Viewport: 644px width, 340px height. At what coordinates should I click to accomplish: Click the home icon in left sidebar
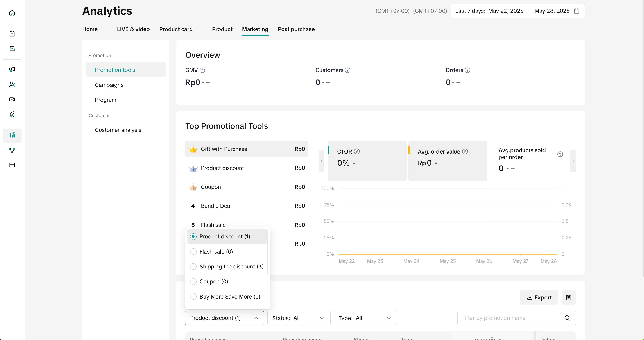pos(12,13)
